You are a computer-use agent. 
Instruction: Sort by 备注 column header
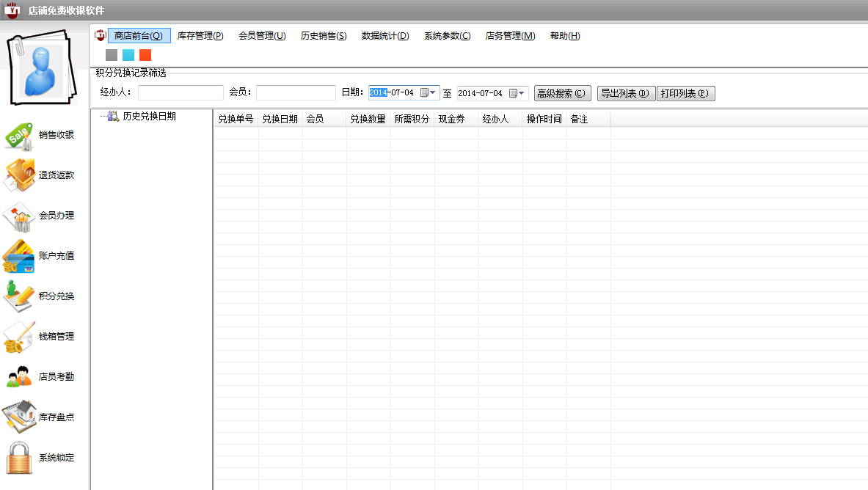(x=588, y=119)
